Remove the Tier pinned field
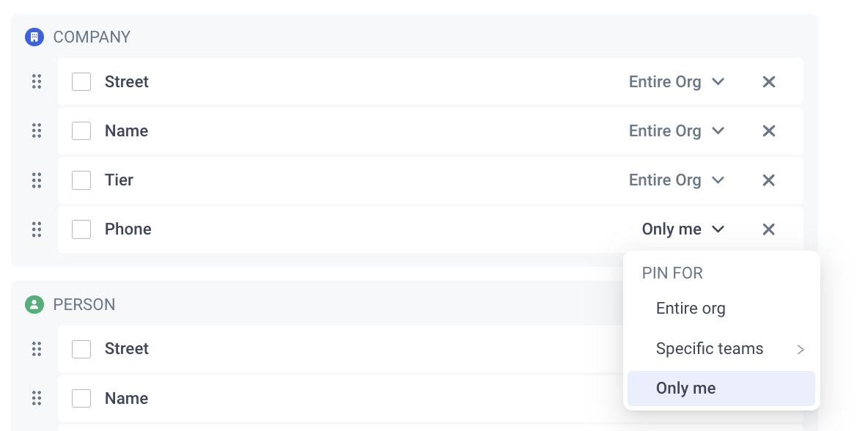 (x=768, y=180)
